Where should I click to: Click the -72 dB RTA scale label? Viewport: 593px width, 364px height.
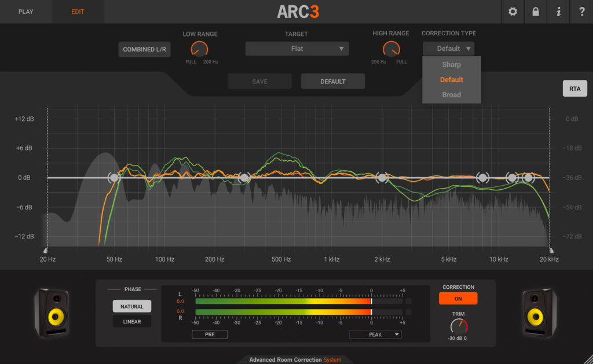pyautogui.click(x=572, y=236)
